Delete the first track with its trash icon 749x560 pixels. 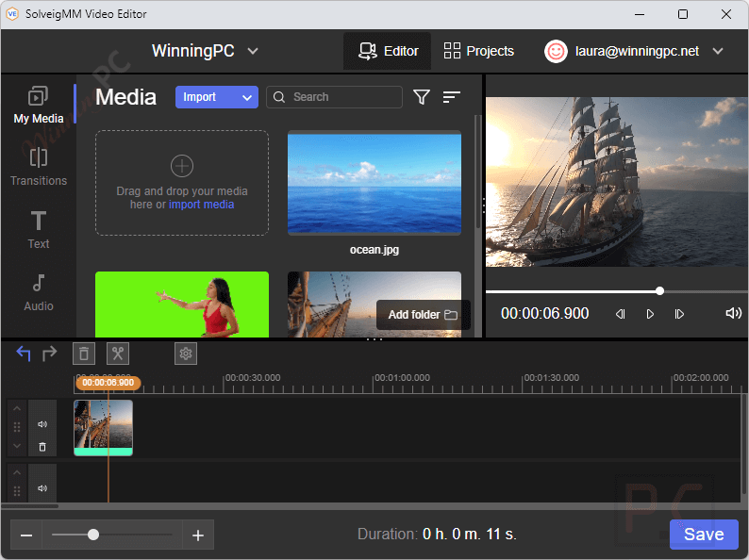42,447
